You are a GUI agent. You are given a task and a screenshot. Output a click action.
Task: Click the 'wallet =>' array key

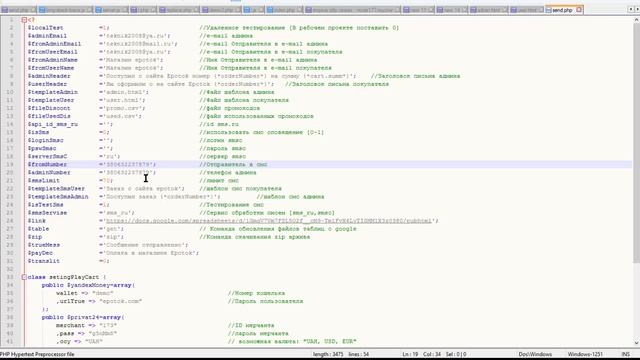(x=72, y=293)
